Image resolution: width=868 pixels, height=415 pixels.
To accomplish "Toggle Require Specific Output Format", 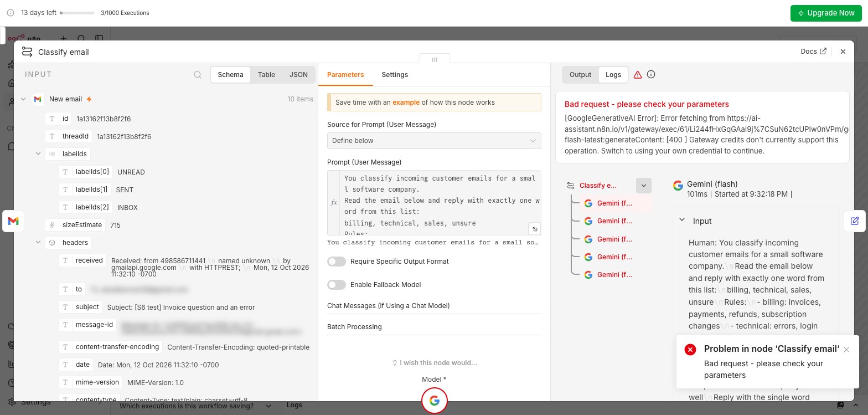I will point(337,262).
